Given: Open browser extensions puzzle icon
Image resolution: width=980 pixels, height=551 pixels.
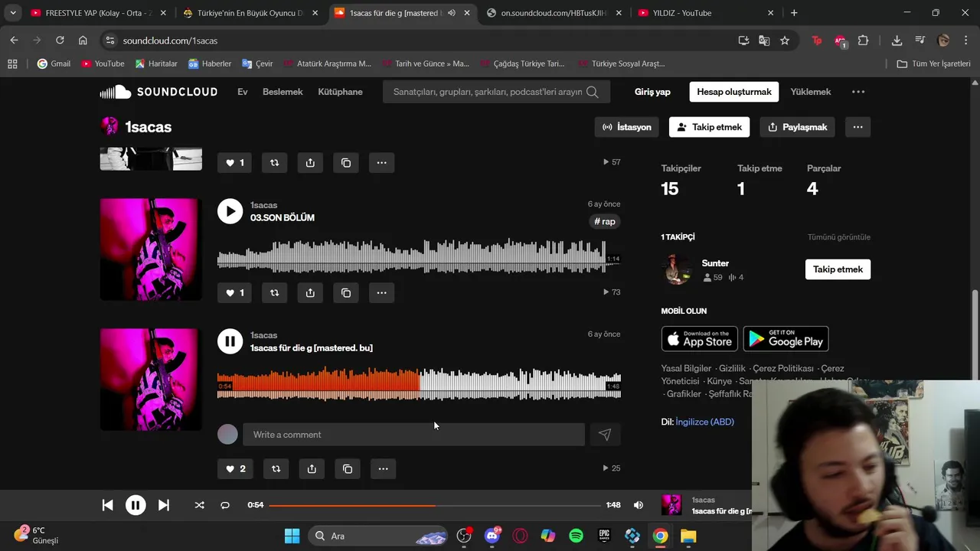Looking at the screenshot, I should (864, 41).
